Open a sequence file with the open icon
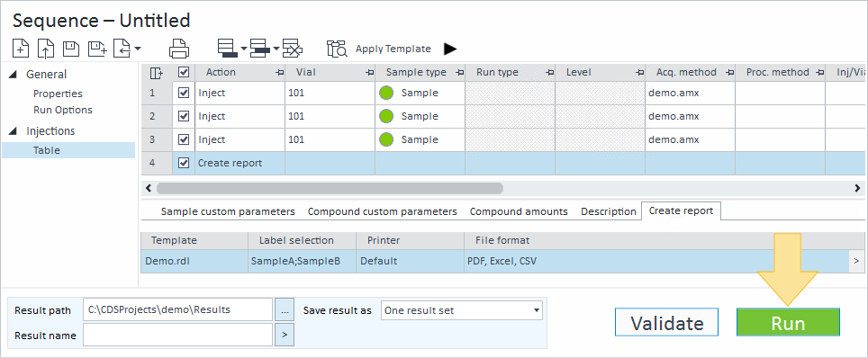This screenshot has height=358, width=868. coord(45,49)
